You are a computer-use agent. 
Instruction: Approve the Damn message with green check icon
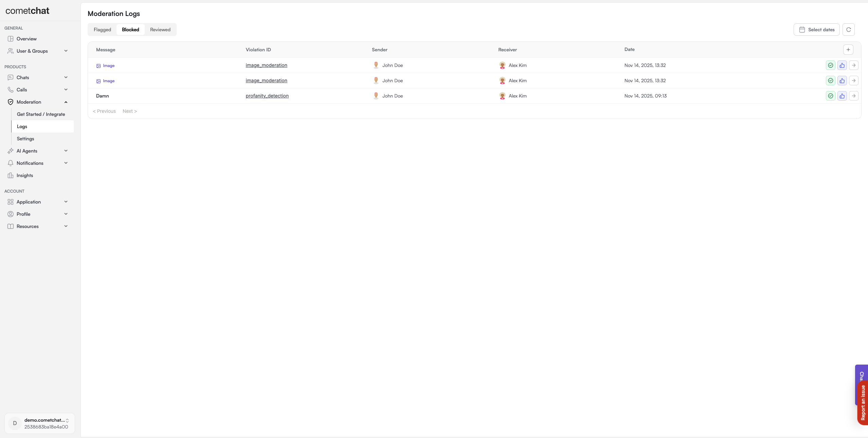click(830, 96)
